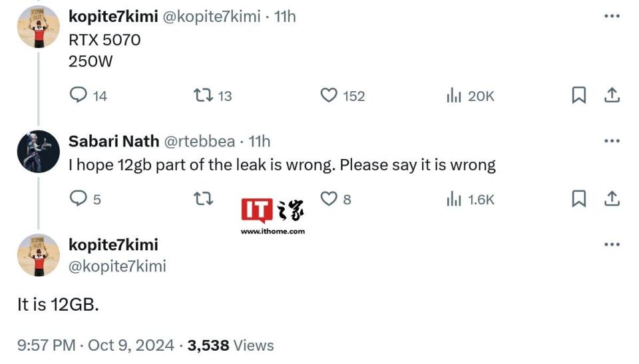Reply to the RTX 5070 tweet
This screenshot has height=364, width=639.
[x=79, y=96]
